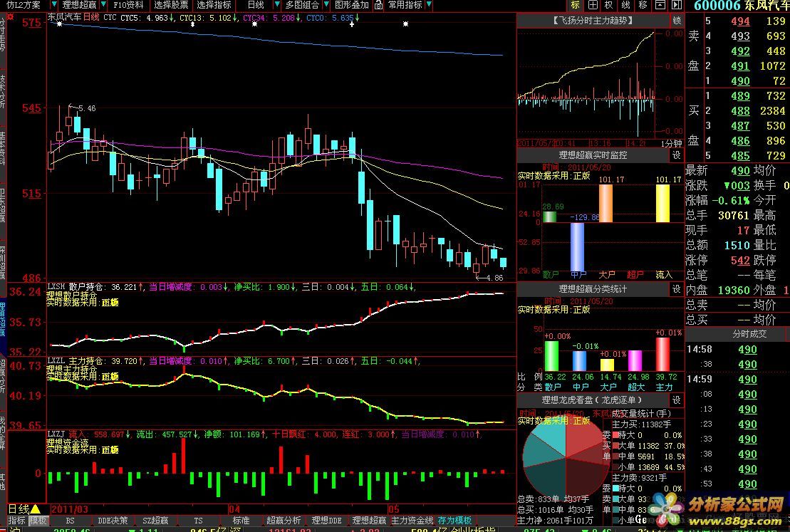This screenshot has width=790, height=532.
Task: Click the 1分钟 label under mini chart
Action: [x=672, y=144]
